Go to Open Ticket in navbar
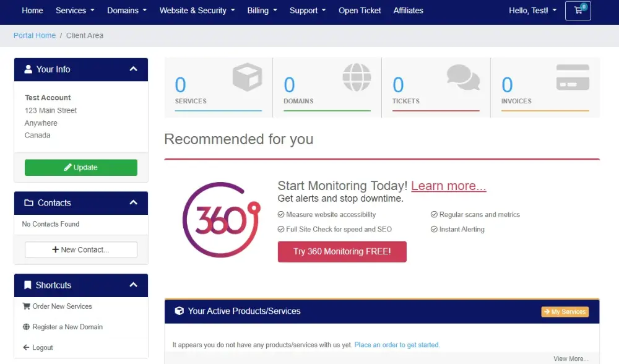This screenshot has width=619, height=364. [360, 11]
